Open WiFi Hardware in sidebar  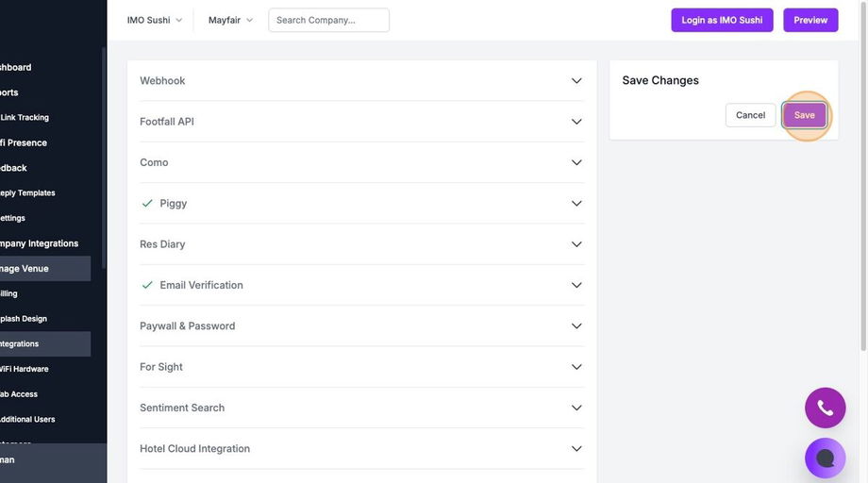click(25, 369)
